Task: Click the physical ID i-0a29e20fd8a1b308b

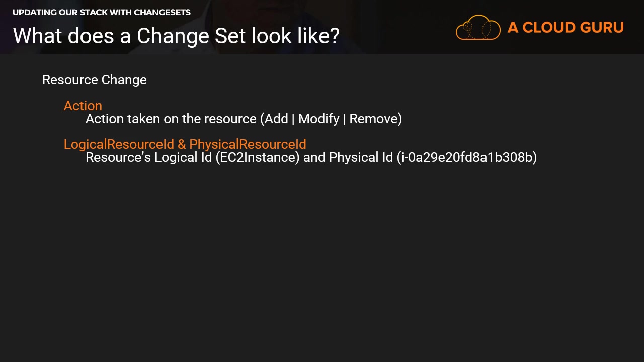Action: click(467, 157)
